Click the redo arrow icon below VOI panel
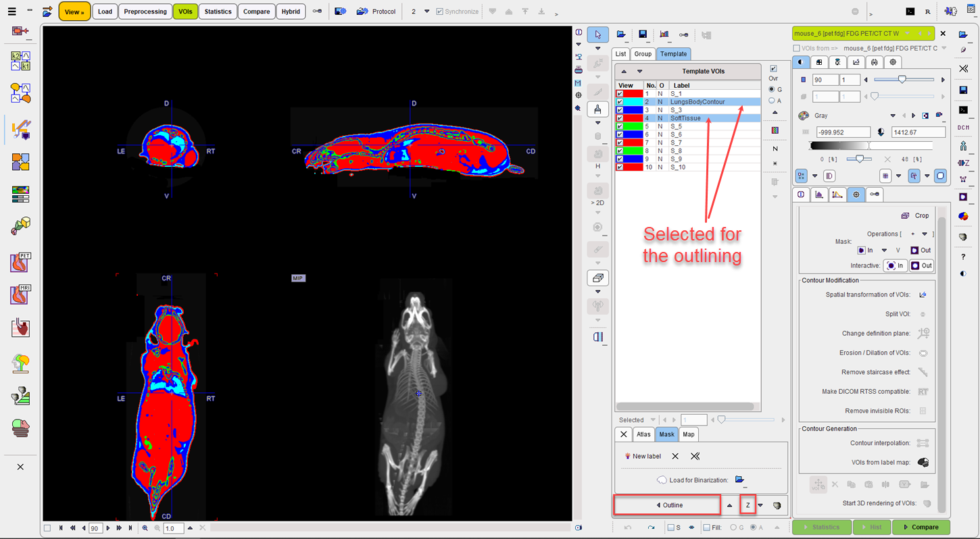Screen dimensions: 980x539 (x=650, y=528)
